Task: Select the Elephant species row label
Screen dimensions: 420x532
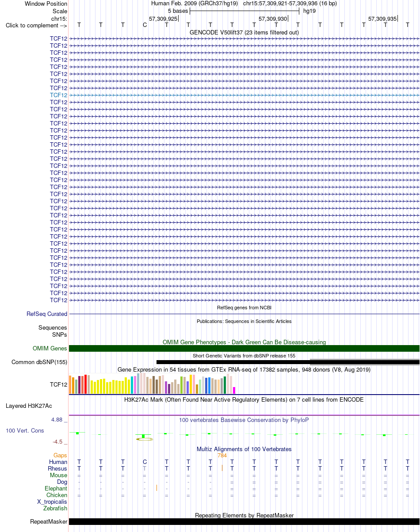Action: (x=56, y=488)
